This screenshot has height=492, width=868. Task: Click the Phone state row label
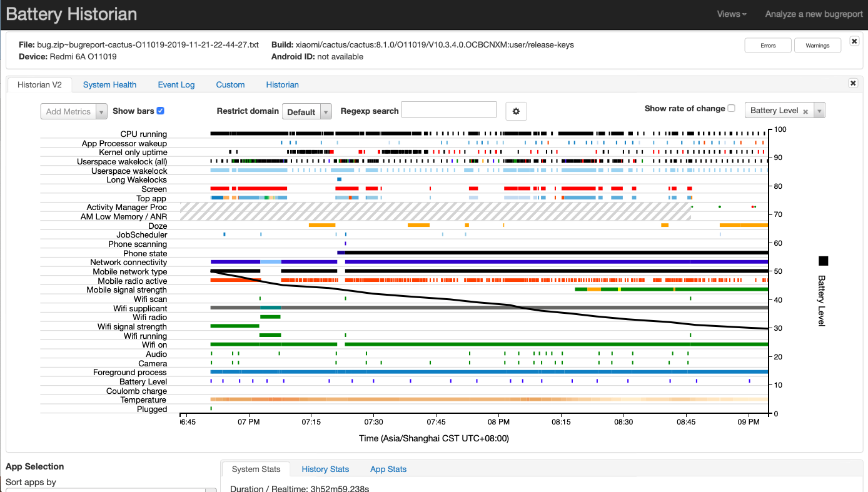(x=145, y=254)
